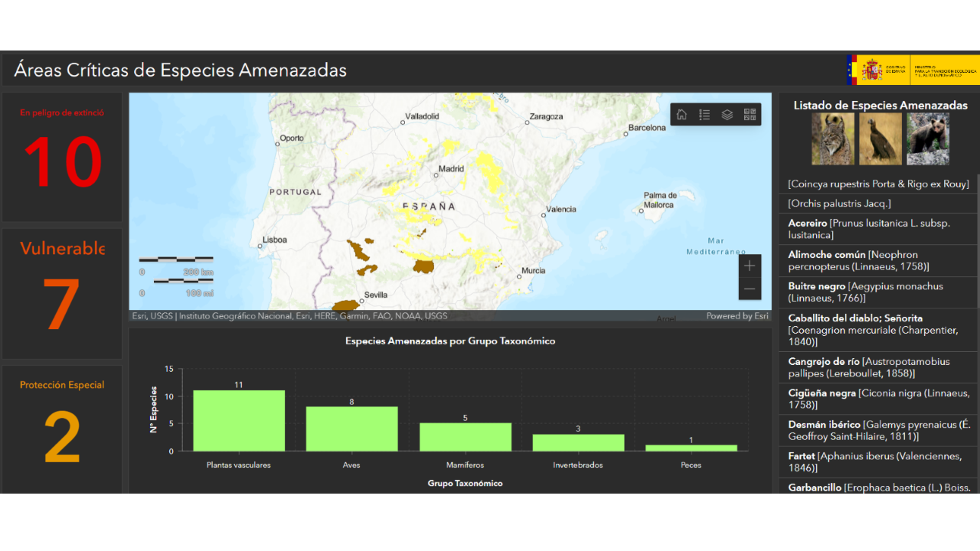
Task: Zoom in the map with plus button
Action: pyautogui.click(x=750, y=266)
